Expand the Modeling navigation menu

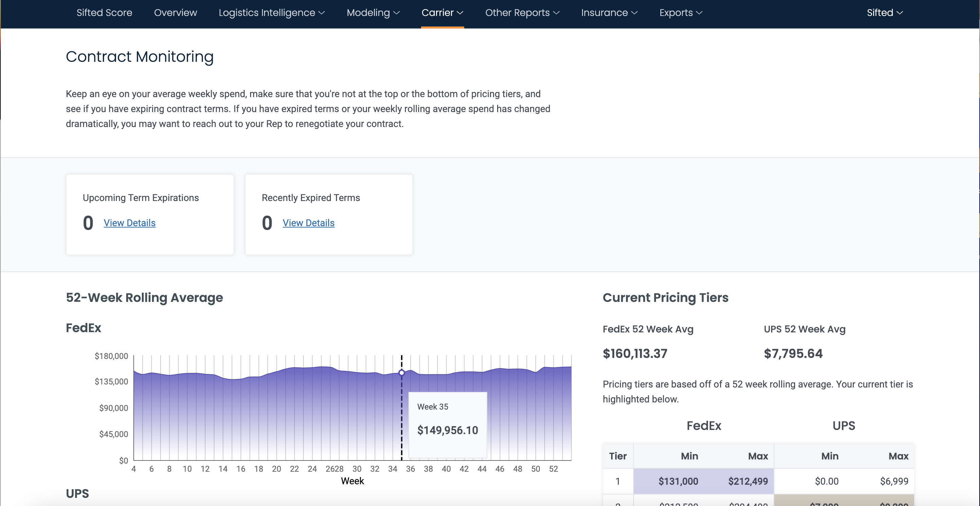pyautogui.click(x=373, y=13)
